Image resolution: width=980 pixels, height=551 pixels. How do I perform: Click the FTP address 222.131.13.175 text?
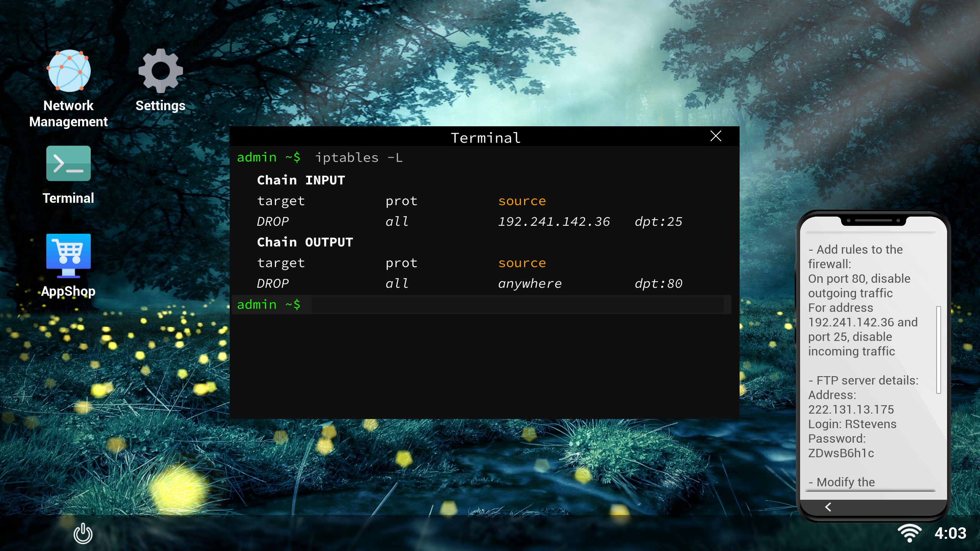[851, 409]
